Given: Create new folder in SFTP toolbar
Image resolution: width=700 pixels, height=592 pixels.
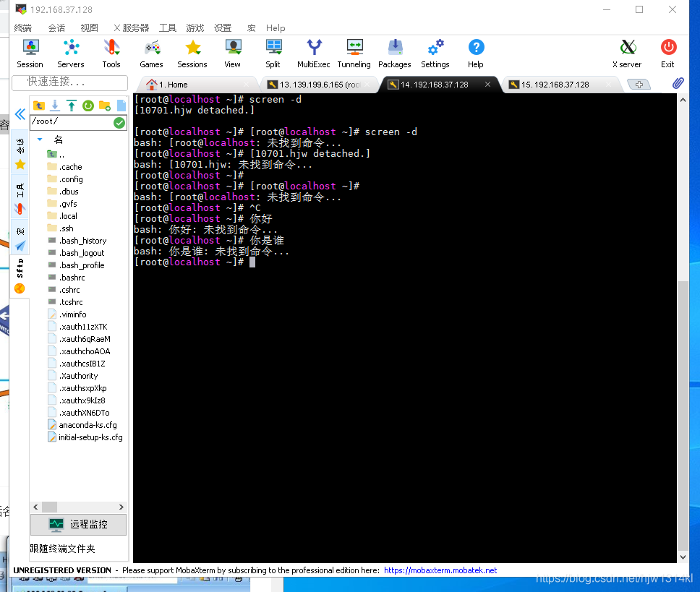Looking at the screenshot, I should click(105, 106).
